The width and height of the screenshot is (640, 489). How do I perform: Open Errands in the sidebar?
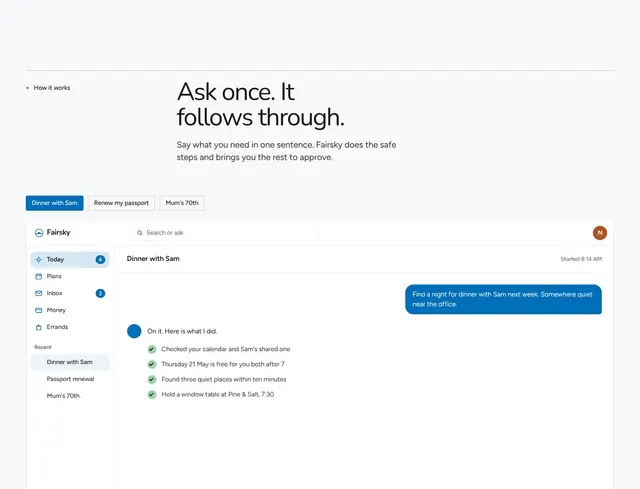click(70, 327)
